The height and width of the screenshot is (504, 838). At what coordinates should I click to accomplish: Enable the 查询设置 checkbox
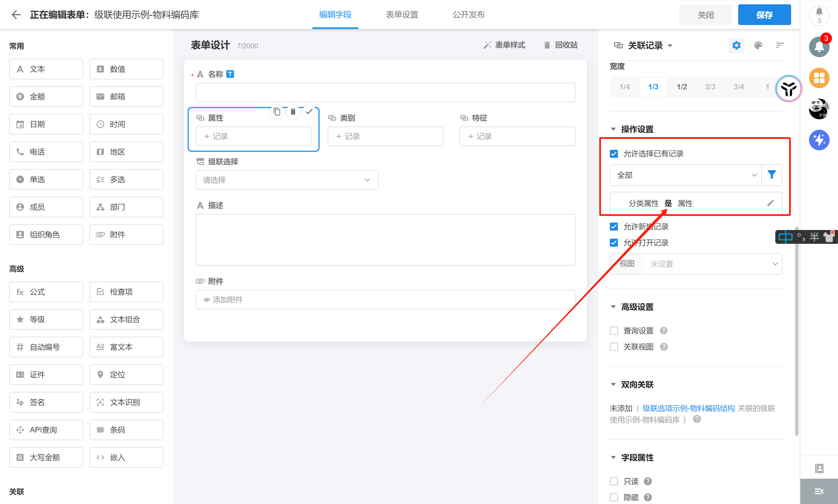[614, 330]
